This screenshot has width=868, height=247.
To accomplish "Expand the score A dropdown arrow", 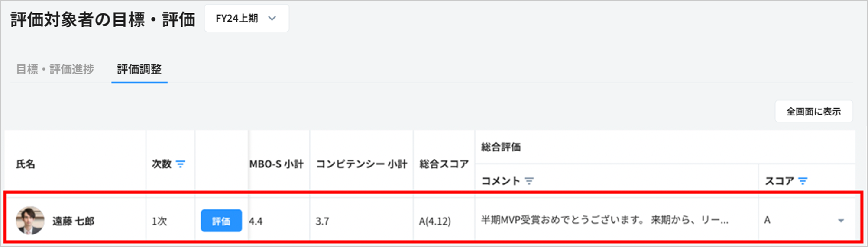I will click(841, 221).
